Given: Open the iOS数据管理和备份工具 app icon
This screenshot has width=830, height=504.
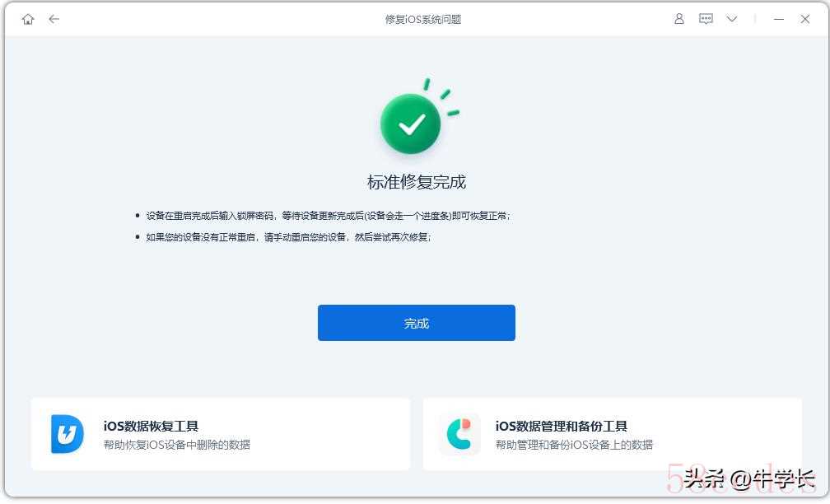Looking at the screenshot, I should [459, 434].
